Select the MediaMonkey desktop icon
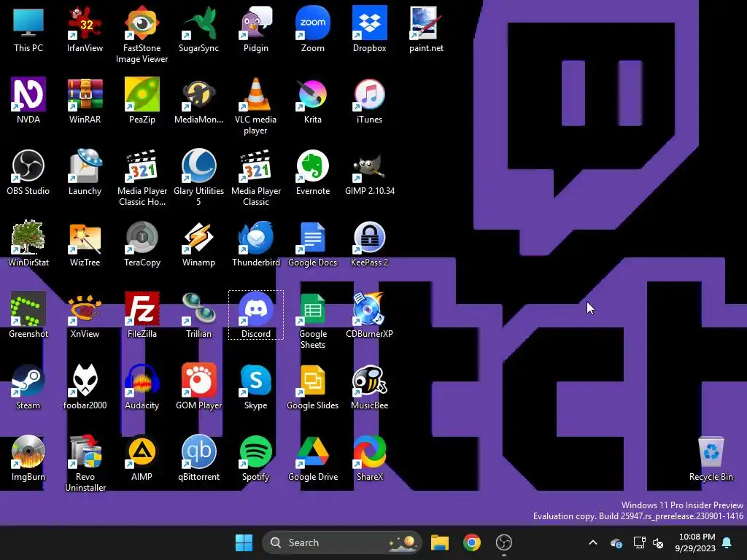Screen dimensions: 747x560 198,101
